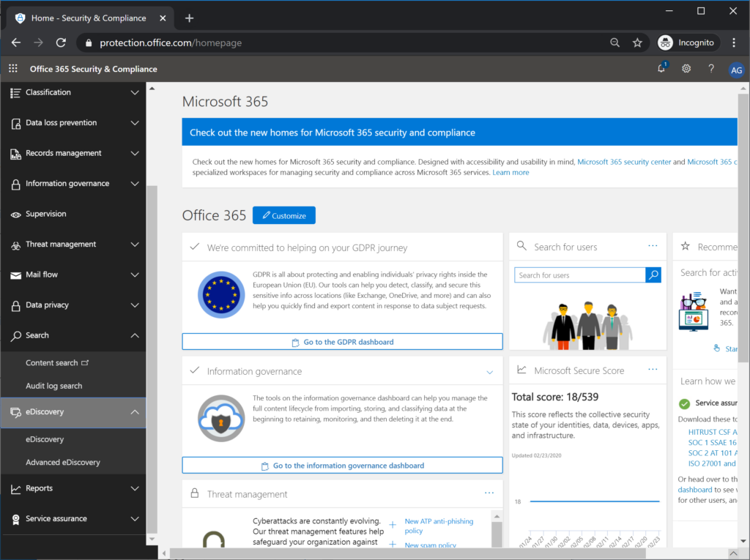Open the Help question mark
Screen dimensions: 750x560
[710, 68]
